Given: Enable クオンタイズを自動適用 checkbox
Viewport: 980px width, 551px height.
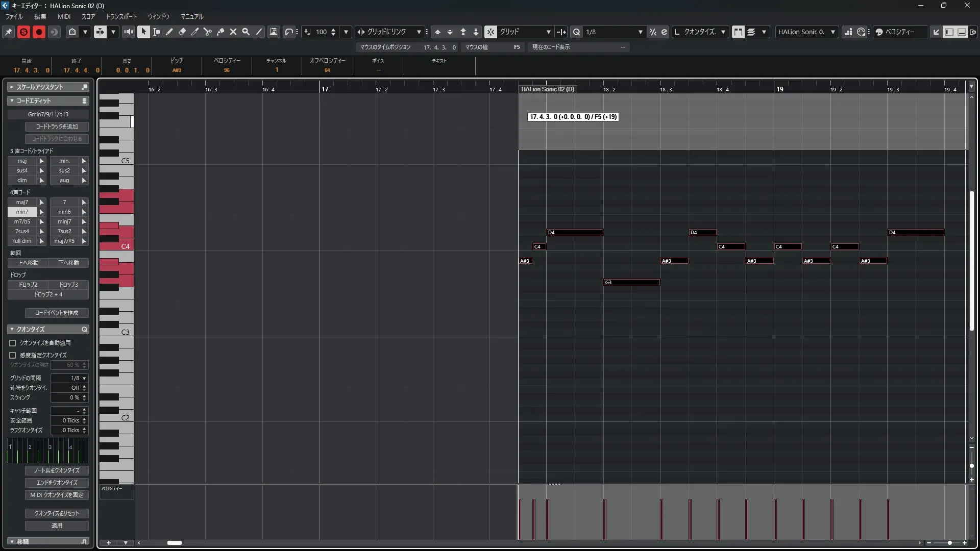Looking at the screenshot, I should point(13,343).
